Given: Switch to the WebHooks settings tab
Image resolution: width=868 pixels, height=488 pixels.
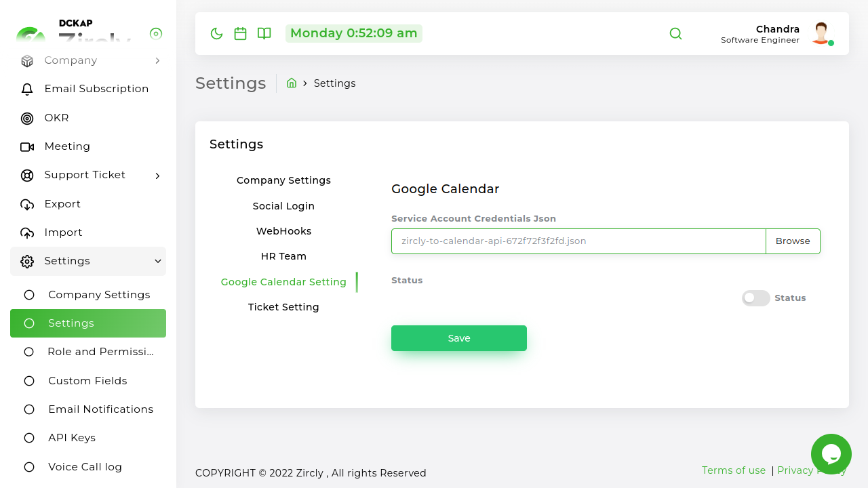Looking at the screenshot, I should (283, 231).
